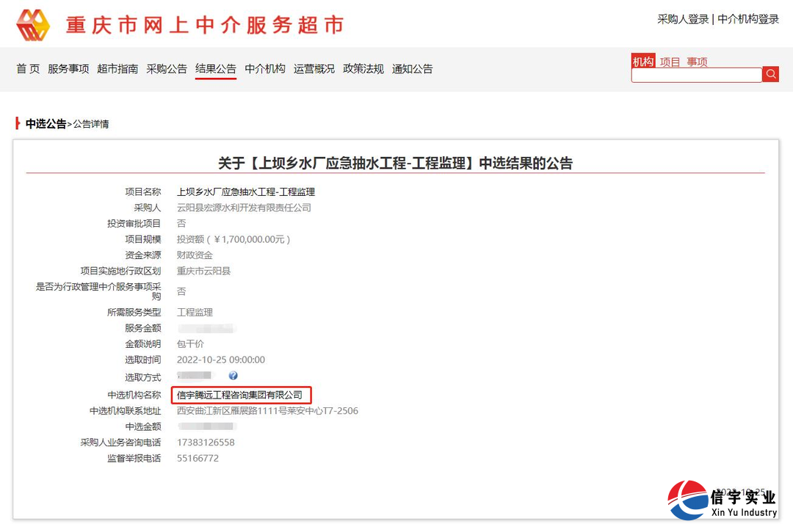793x532 pixels.
Task: Open the blue help icon beside 选取方式
Action: (233, 375)
